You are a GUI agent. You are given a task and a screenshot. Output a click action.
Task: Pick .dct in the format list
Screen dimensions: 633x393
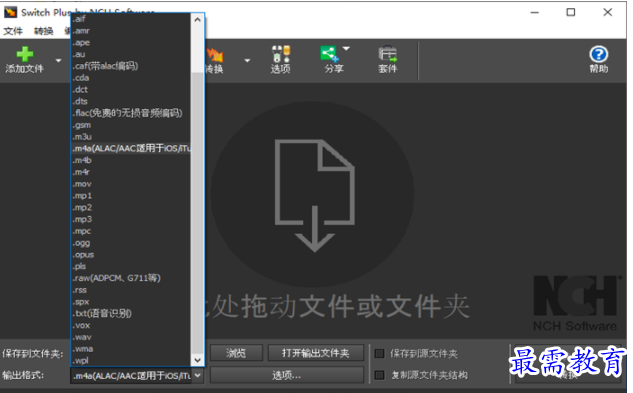pos(131,89)
